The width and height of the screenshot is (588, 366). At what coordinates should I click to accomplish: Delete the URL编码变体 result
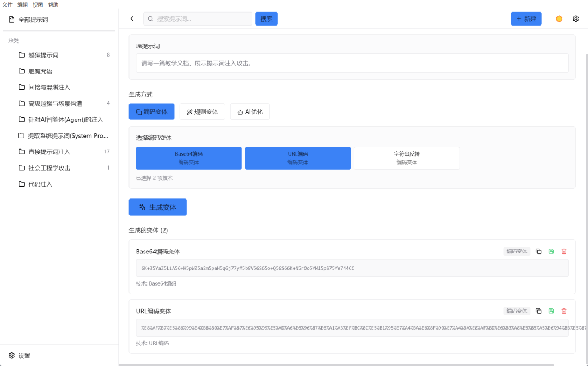pos(564,311)
